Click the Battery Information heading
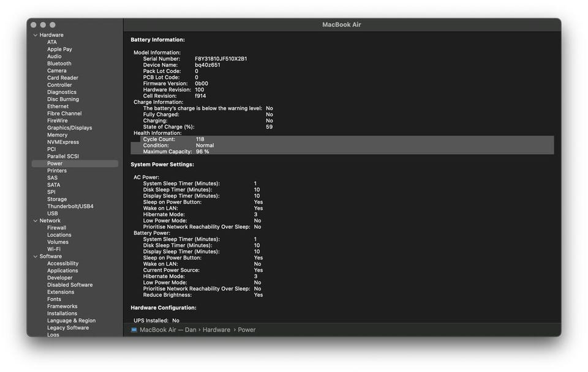The height and width of the screenshot is (372, 588). [x=157, y=40]
